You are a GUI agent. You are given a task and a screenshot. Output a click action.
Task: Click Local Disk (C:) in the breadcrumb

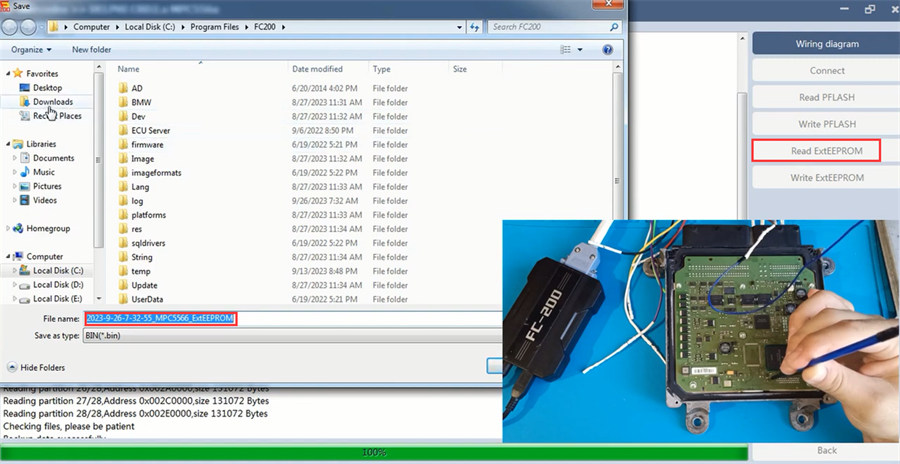point(150,27)
